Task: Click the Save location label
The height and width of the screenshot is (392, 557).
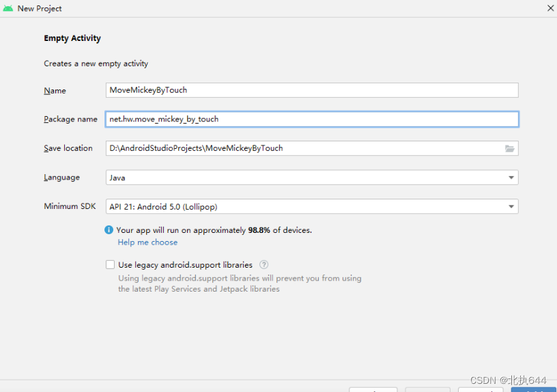Action: (x=68, y=148)
